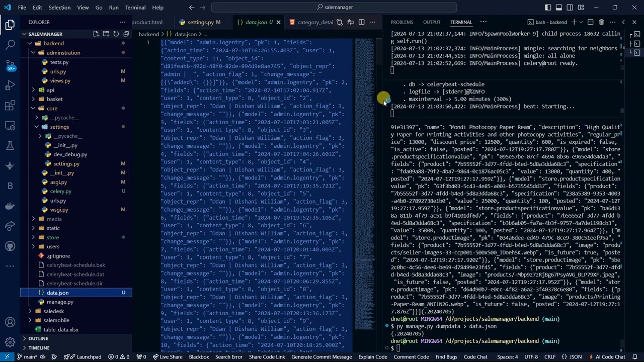Image resolution: width=644 pixels, height=362 pixels.
Task: Click Generate Commit Message in status bar
Action: coord(321,357)
